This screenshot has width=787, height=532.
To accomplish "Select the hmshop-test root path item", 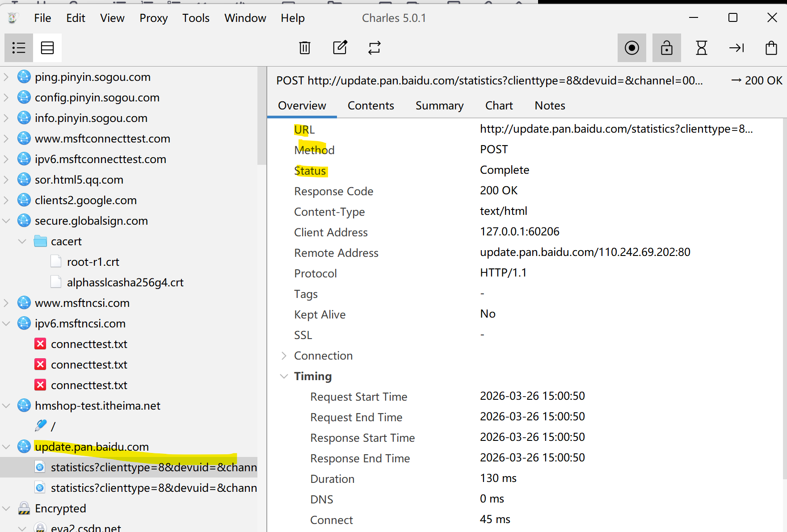I will (53, 426).
